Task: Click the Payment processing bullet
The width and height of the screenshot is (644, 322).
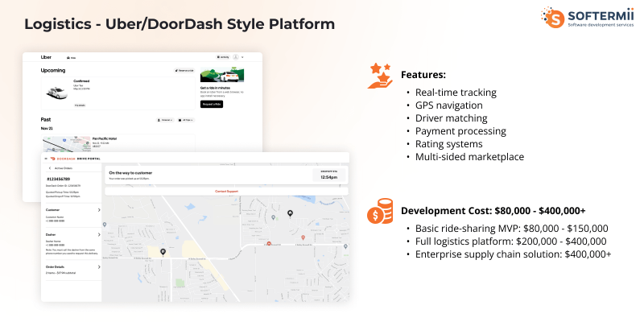Action: [x=460, y=131]
